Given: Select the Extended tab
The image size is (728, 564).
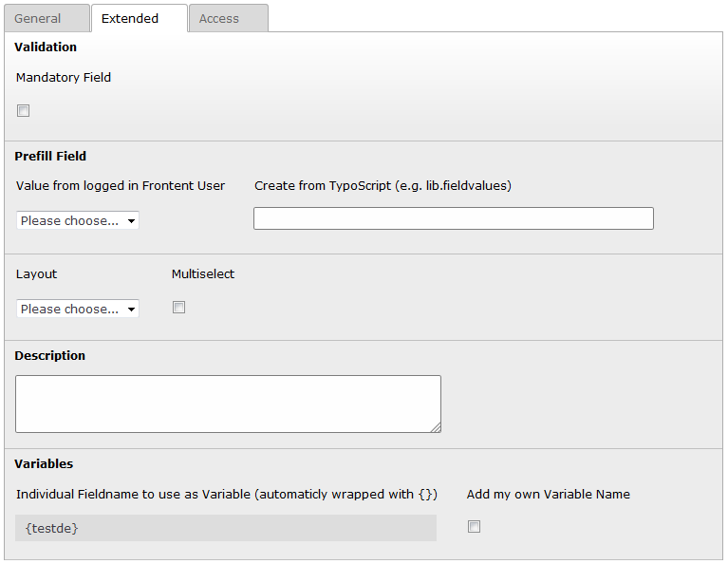Looking at the screenshot, I should pos(130,18).
